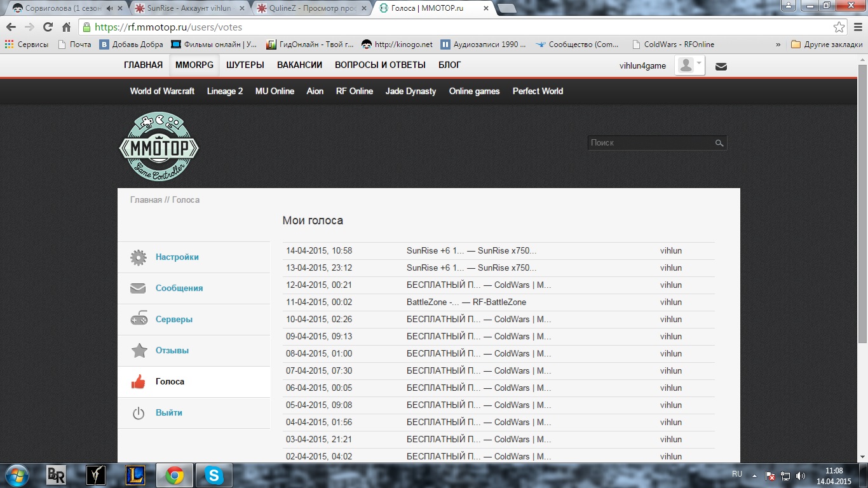Click the Серверы sidebar link
The width and height of the screenshot is (868, 488).
174,320
